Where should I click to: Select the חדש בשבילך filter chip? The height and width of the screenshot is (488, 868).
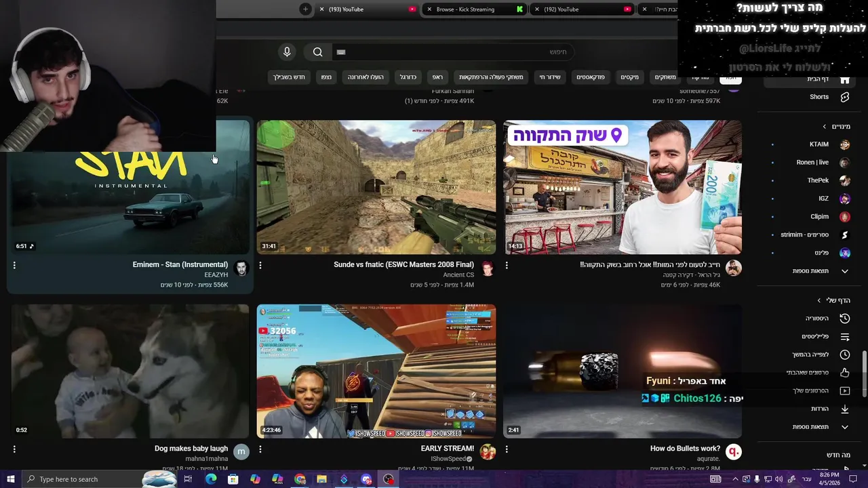click(290, 77)
